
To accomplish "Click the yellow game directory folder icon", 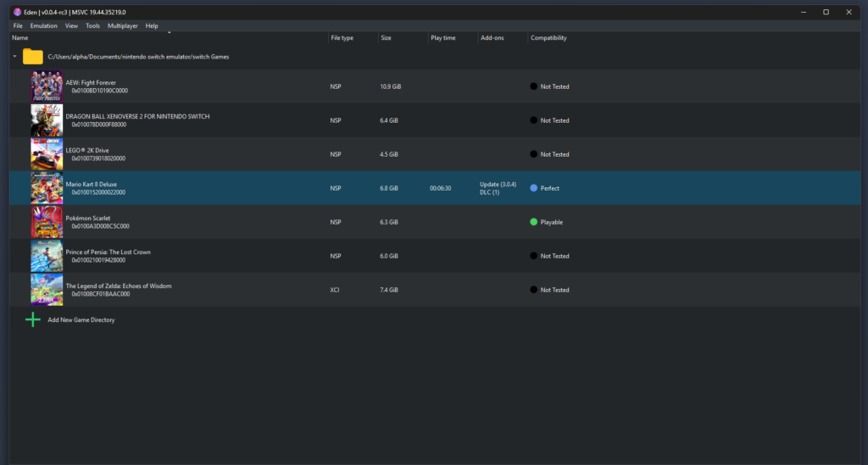I will pos(33,57).
